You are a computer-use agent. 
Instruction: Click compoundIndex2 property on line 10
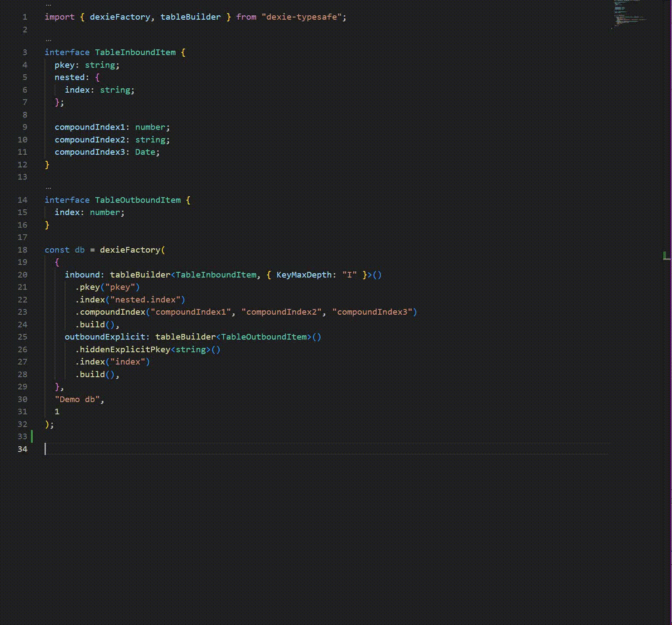pos(90,140)
